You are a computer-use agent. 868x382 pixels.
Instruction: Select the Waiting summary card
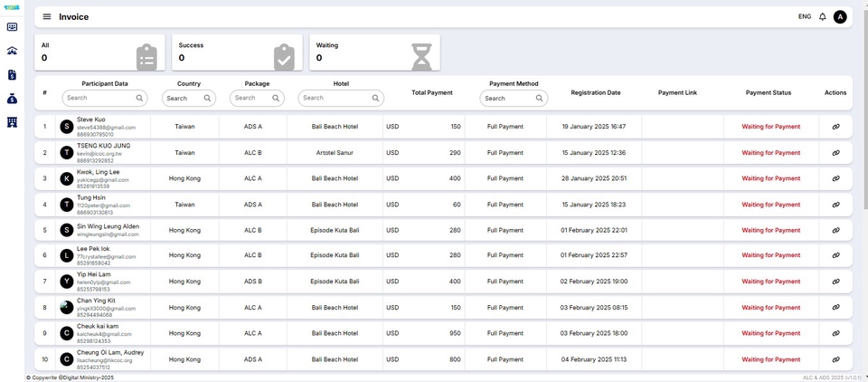tap(374, 53)
